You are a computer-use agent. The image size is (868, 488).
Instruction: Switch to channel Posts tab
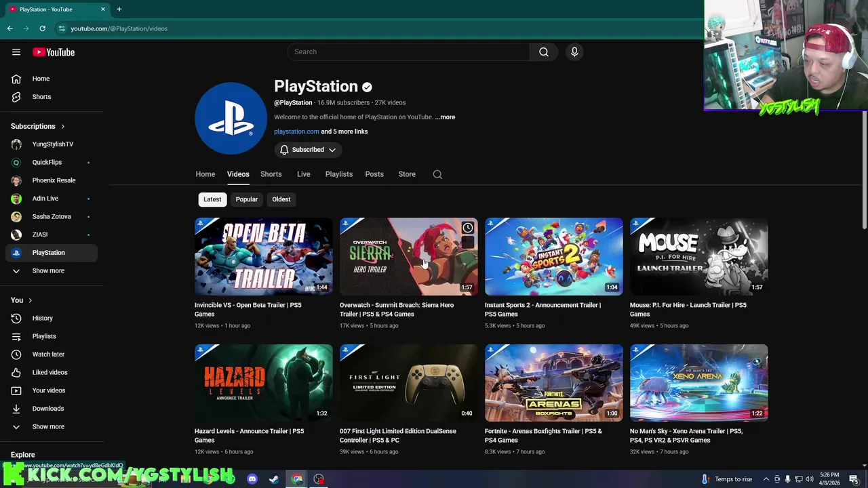374,174
